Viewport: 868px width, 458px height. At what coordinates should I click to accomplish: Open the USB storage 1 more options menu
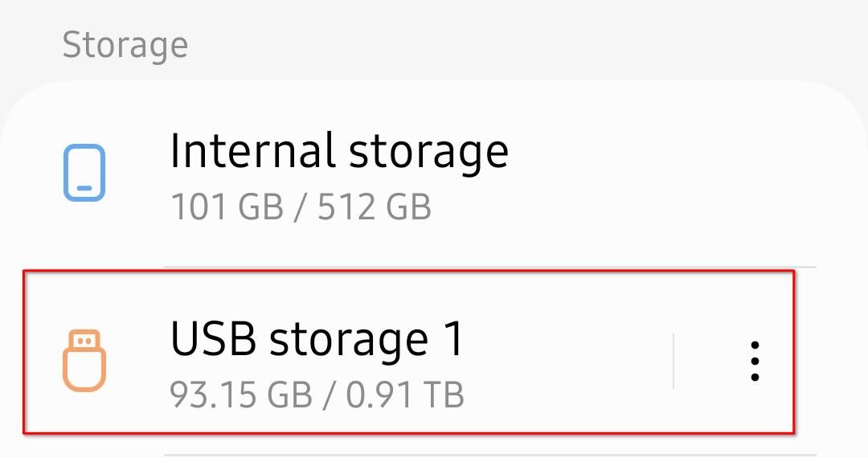[754, 361]
